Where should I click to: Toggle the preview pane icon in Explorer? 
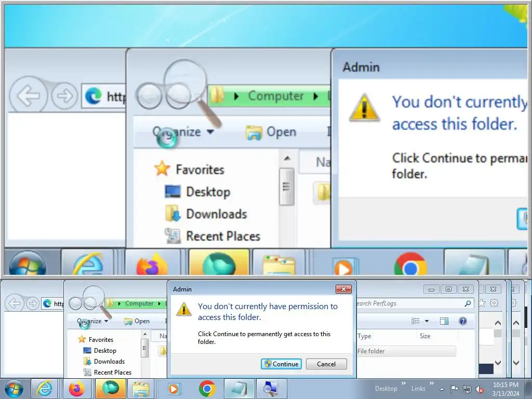tap(444, 321)
